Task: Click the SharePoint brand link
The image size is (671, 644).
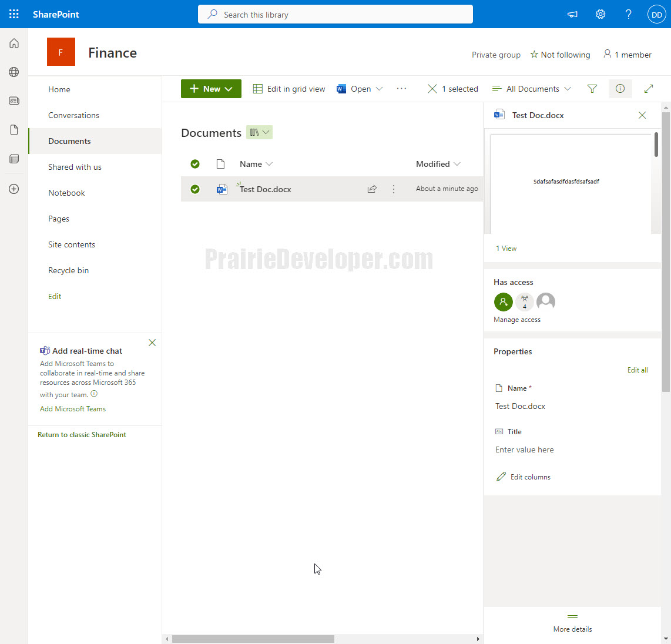Action: click(56, 14)
